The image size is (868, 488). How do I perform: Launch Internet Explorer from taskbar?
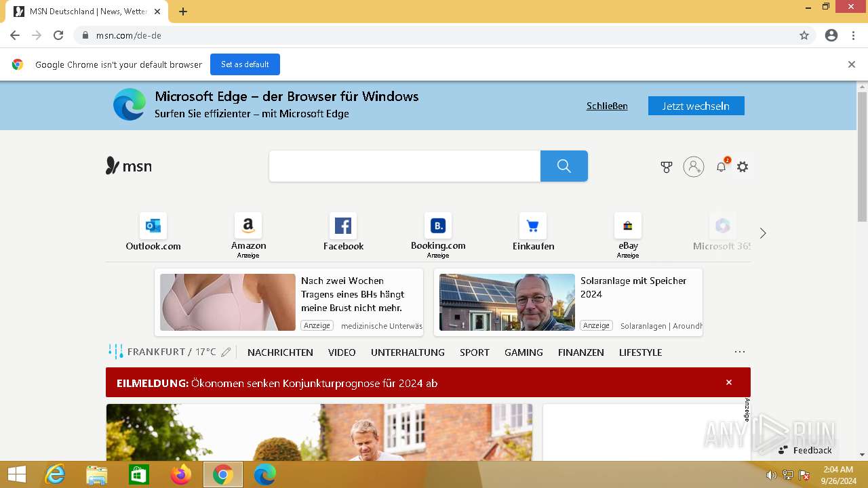55,474
